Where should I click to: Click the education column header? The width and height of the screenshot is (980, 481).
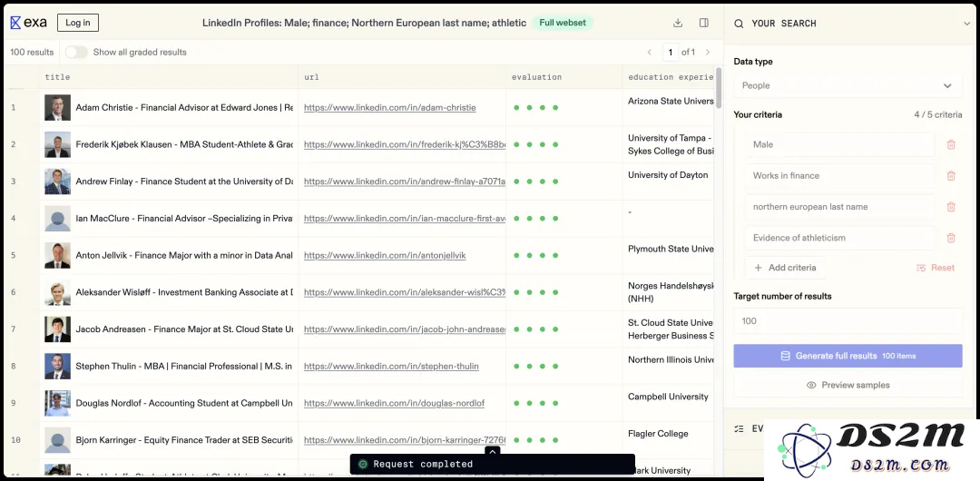668,77
